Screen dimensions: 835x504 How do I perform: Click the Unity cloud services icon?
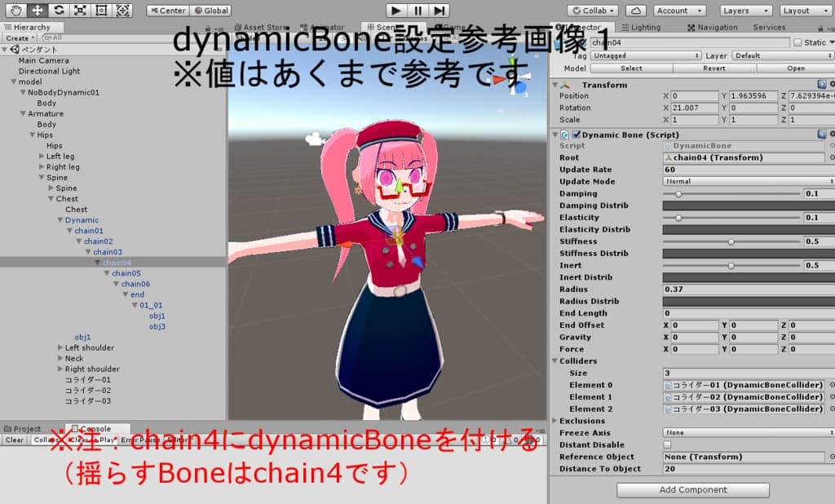[x=637, y=10]
